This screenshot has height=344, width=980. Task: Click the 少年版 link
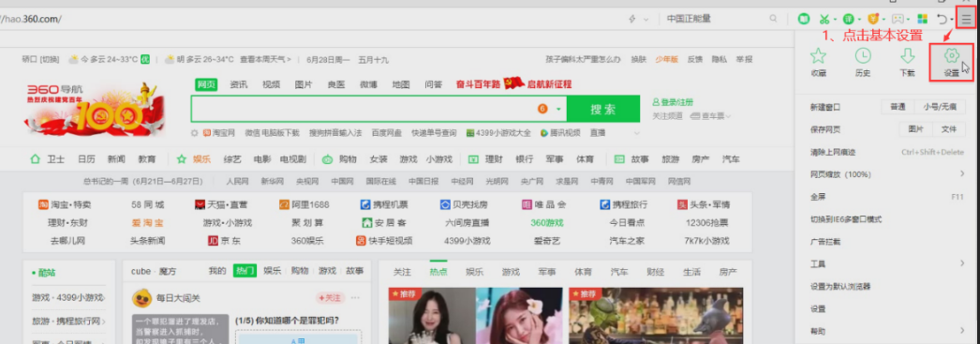[x=666, y=59]
